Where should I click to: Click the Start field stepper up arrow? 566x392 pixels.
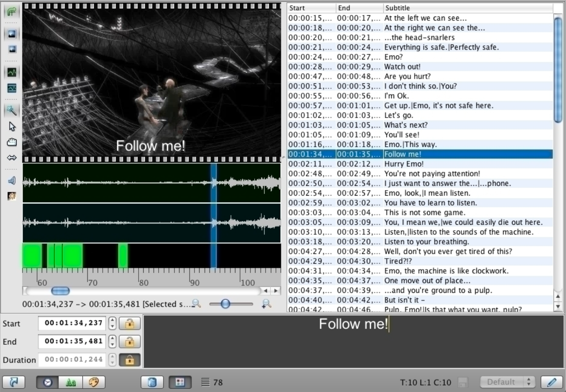point(112,321)
